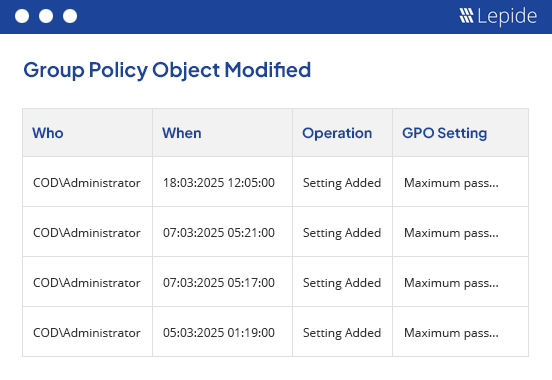Select COD\Administrator in the 05:17:00 row
The image size is (552, 380).
[x=87, y=283]
